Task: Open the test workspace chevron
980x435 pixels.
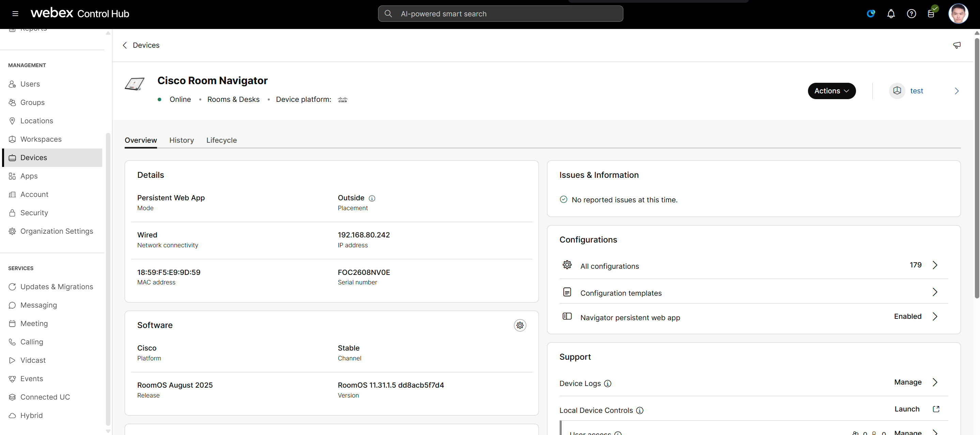Action: click(x=956, y=91)
